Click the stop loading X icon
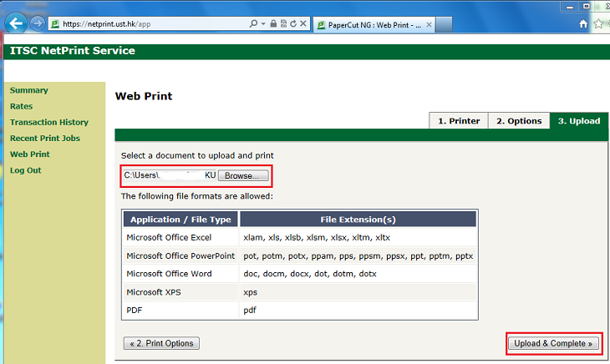Image resolution: width=610 pixels, height=364 pixels. point(302,23)
